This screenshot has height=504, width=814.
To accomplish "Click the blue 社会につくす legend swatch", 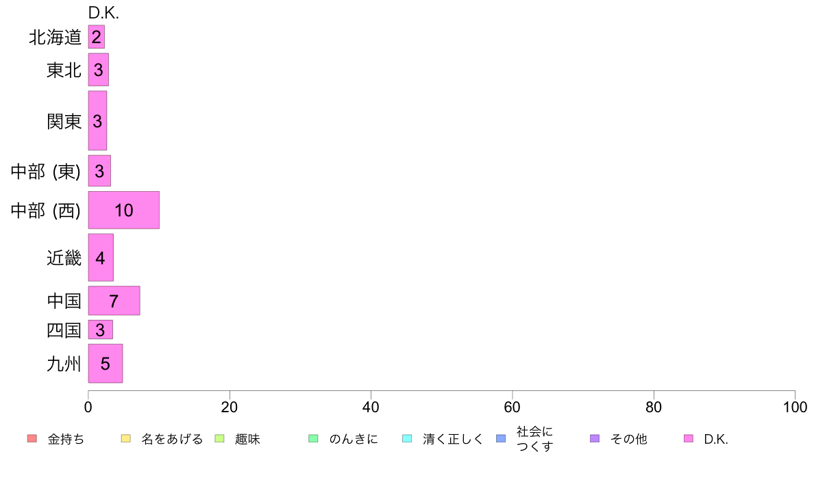I will coord(501,438).
